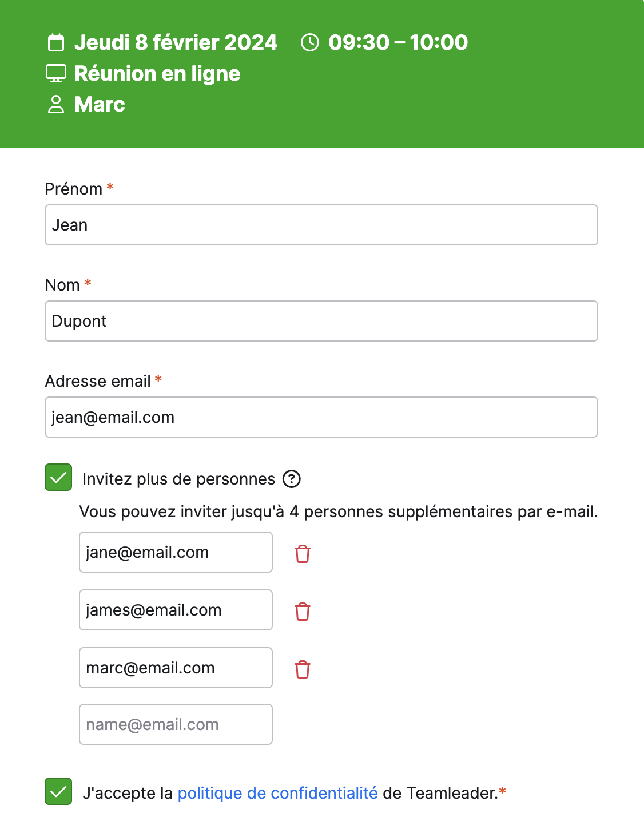Click the clock icon next to 09:30
Screen dimensions: 644x817
tap(310, 42)
